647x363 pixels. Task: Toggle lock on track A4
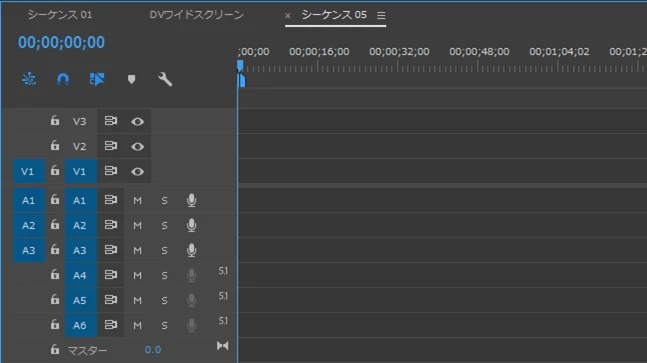pos(55,274)
